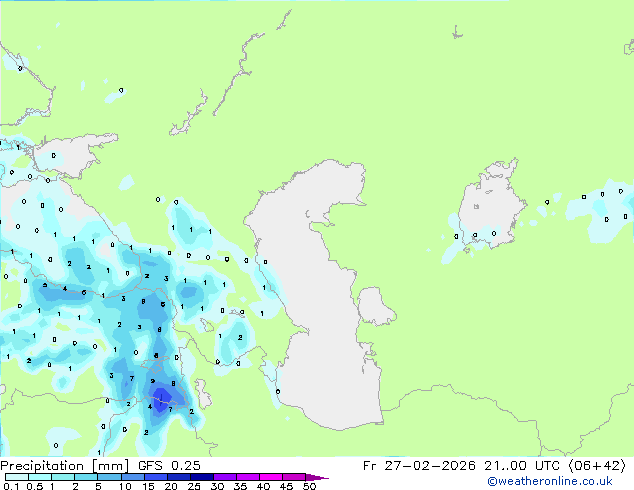Click the "Fr 27-02-2026" date text

[x=419, y=466]
